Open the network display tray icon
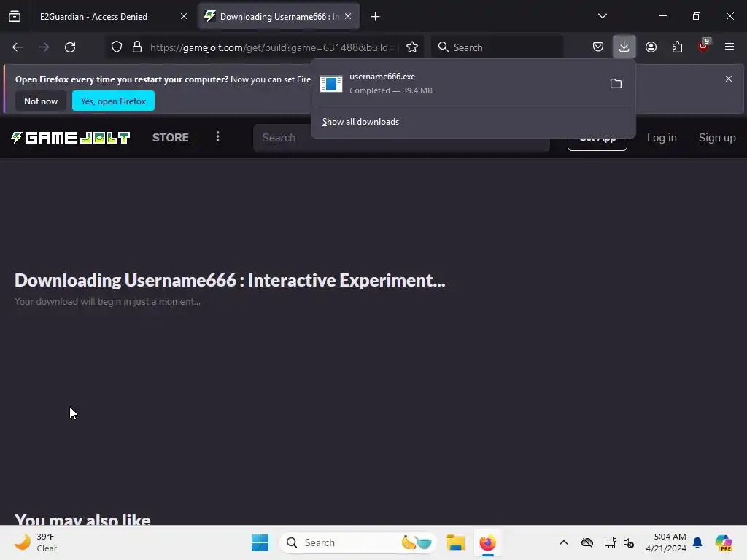The height and width of the screenshot is (560, 747). pos(611,542)
